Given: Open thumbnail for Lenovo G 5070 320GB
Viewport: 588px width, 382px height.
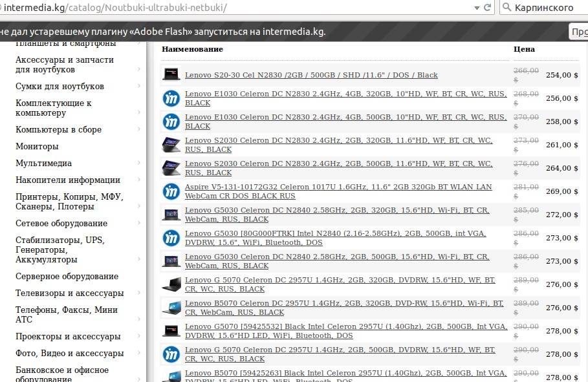Looking at the screenshot, I should tap(171, 284).
